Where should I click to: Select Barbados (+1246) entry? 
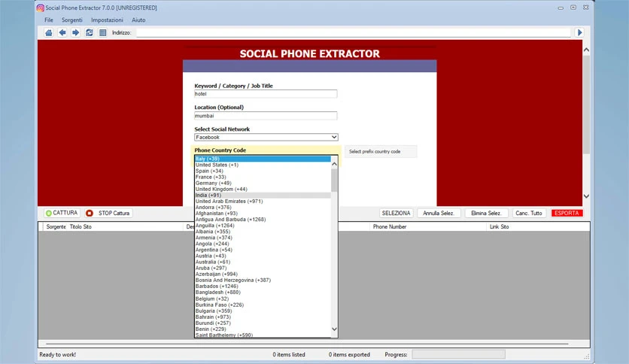click(x=263, y=287)
